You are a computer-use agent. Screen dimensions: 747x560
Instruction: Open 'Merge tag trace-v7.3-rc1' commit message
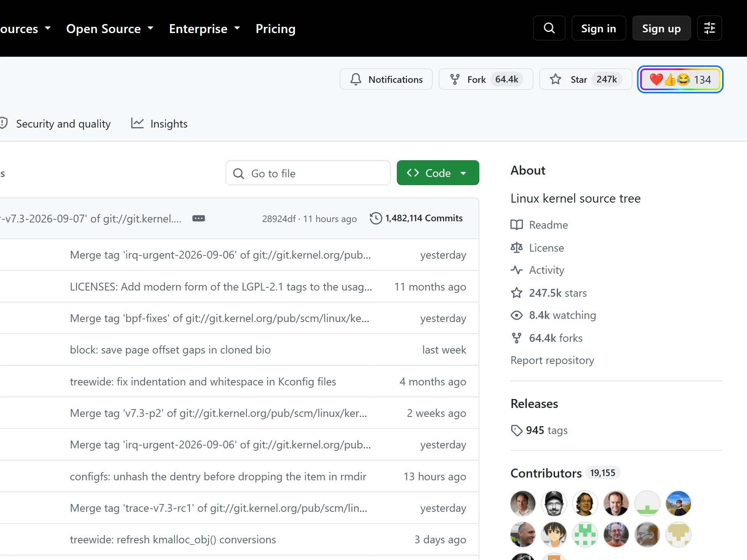[219, 508]
